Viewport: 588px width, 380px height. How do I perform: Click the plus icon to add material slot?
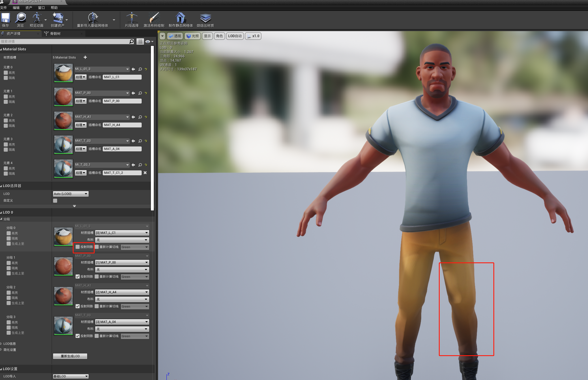(85, 57)
